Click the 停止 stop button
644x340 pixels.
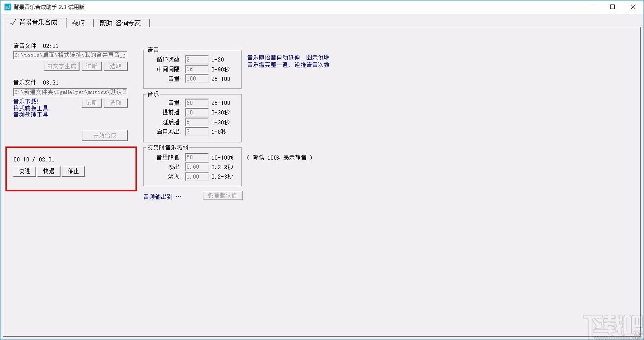click(x=73, y=171)
